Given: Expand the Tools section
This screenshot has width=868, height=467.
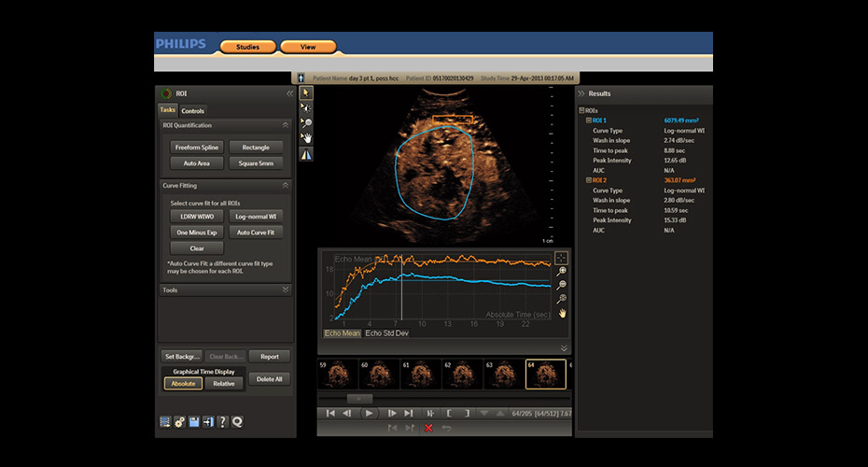Looking at the screenshot, I should point(285,290).
